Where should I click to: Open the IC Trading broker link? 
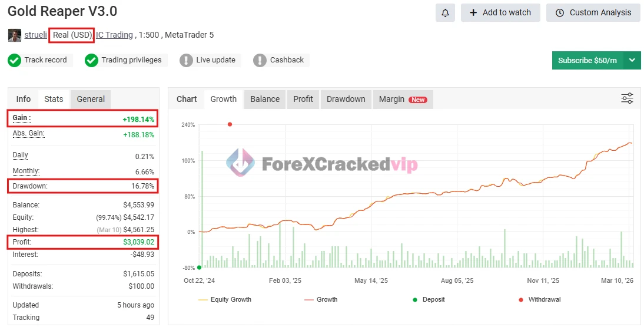click(x=114, y=35)
